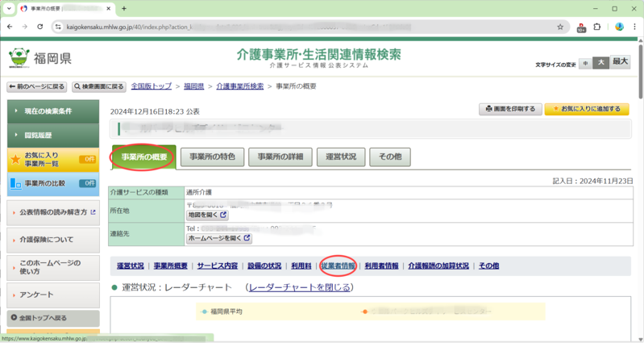
Task: Click the browser address bar
Action: (306, 27)
